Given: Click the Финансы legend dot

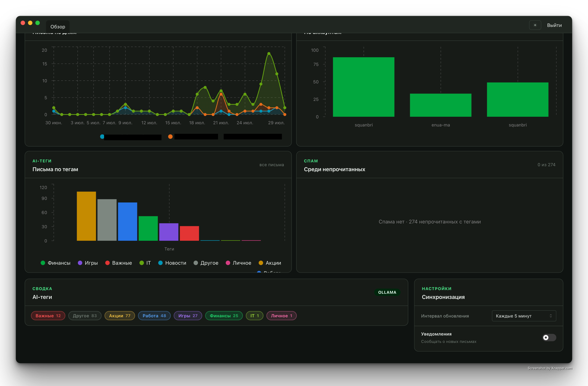Looking at the screenshot, I should click(43, 263).
